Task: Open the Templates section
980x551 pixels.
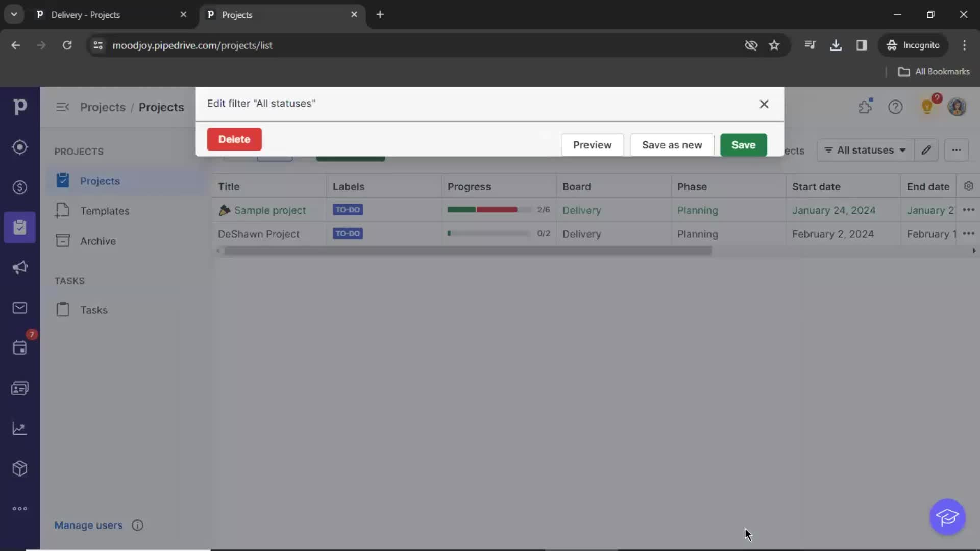Action: [x=104, y=211]
